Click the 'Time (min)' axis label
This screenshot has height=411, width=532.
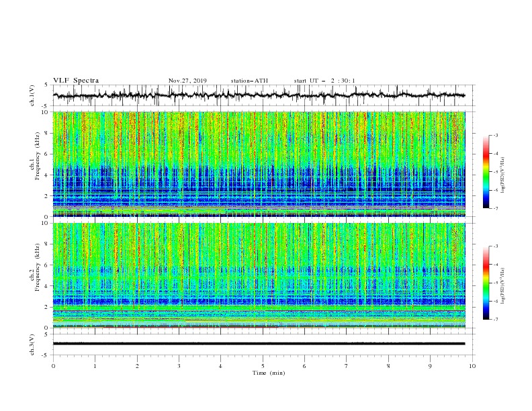269,373
